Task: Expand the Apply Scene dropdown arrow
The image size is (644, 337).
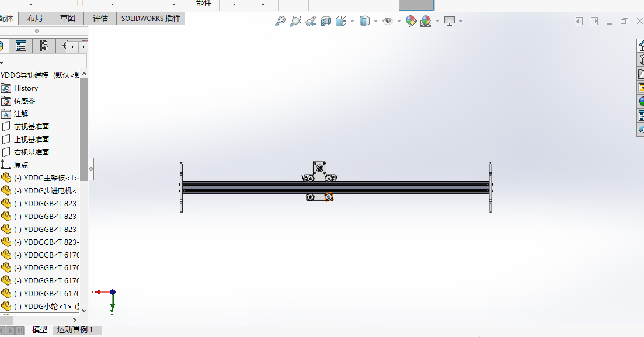Action: (x=437, y=22)
